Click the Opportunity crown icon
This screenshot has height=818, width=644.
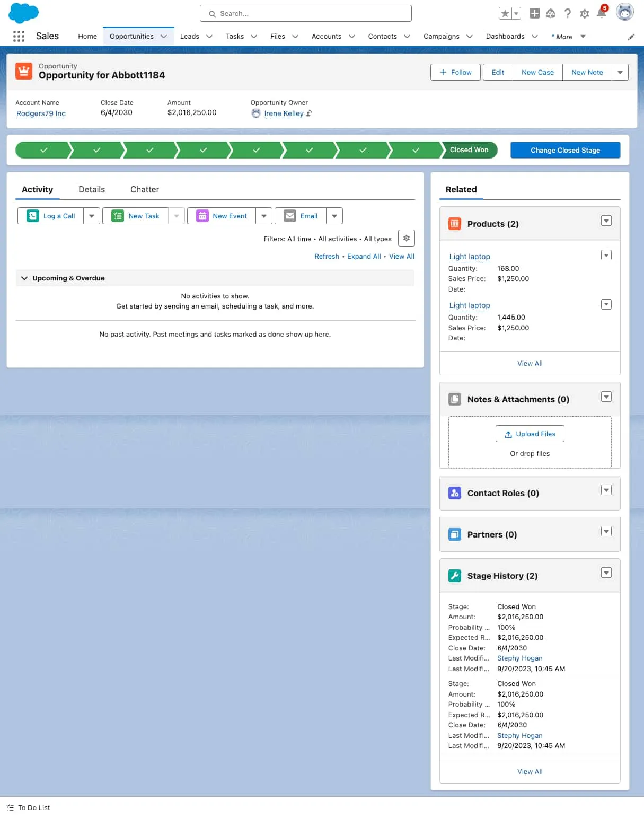pyautogui.click(x=24, y=71)
